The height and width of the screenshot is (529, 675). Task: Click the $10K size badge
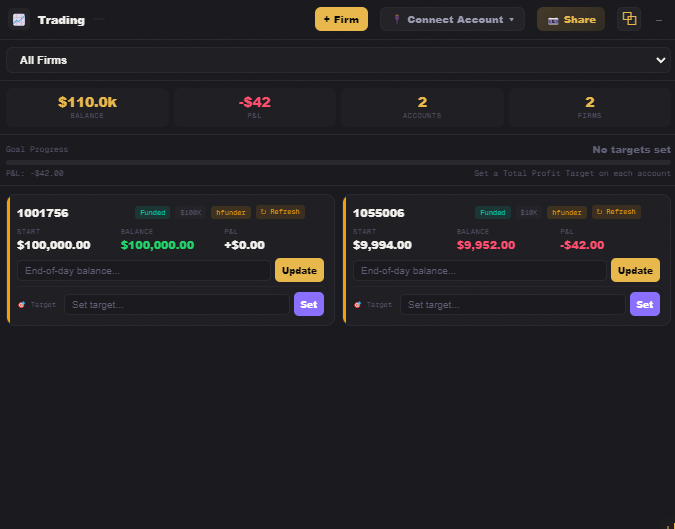click(529, 213)
